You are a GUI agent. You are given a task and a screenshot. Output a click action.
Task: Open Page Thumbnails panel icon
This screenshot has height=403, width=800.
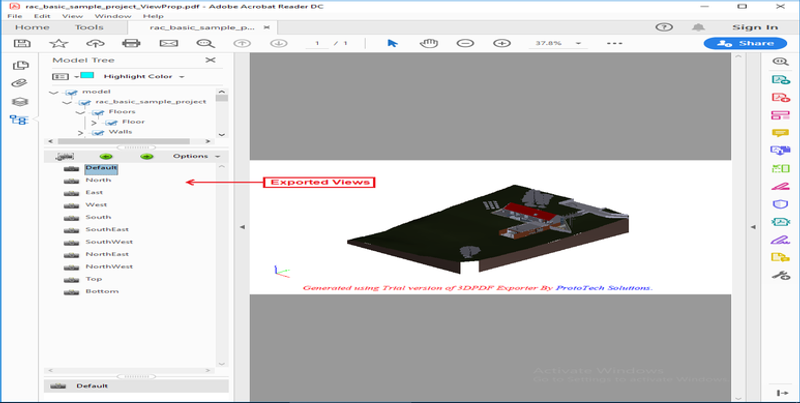[x=20, y=65]
